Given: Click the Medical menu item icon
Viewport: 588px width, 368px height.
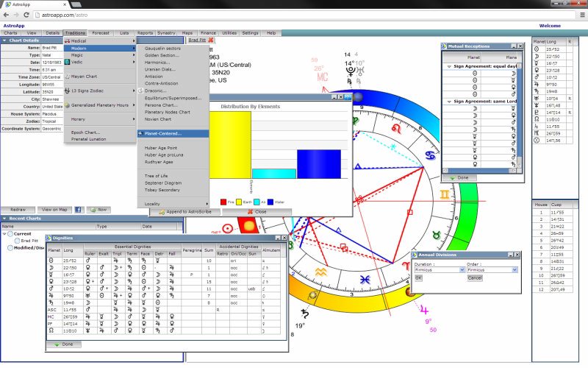Looking at the screenshot, I should [x=67, y=40].
